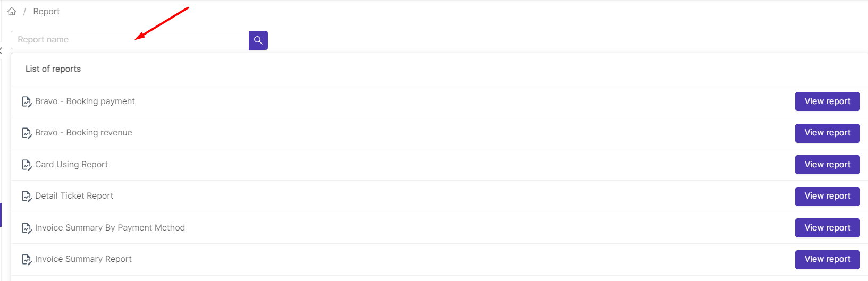This screenshot has height=281, width=868.
Task: Select the Bravo - Booking payment row label
Action: [85, 101]
